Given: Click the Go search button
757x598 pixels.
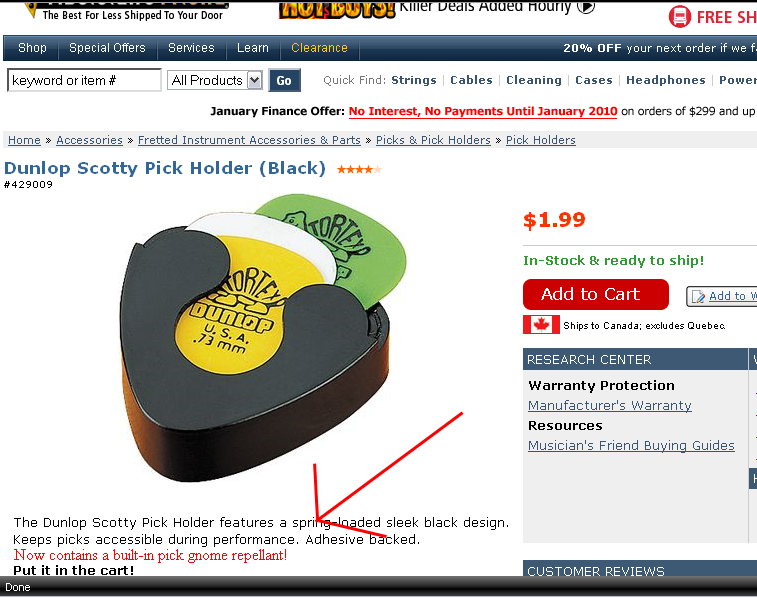Looking at the screenshot, I should click(x=284, y=81).
